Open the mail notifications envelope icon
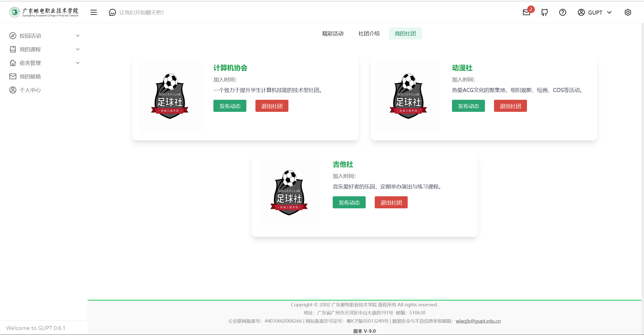 pyautogui.click(x=526, y=12)
